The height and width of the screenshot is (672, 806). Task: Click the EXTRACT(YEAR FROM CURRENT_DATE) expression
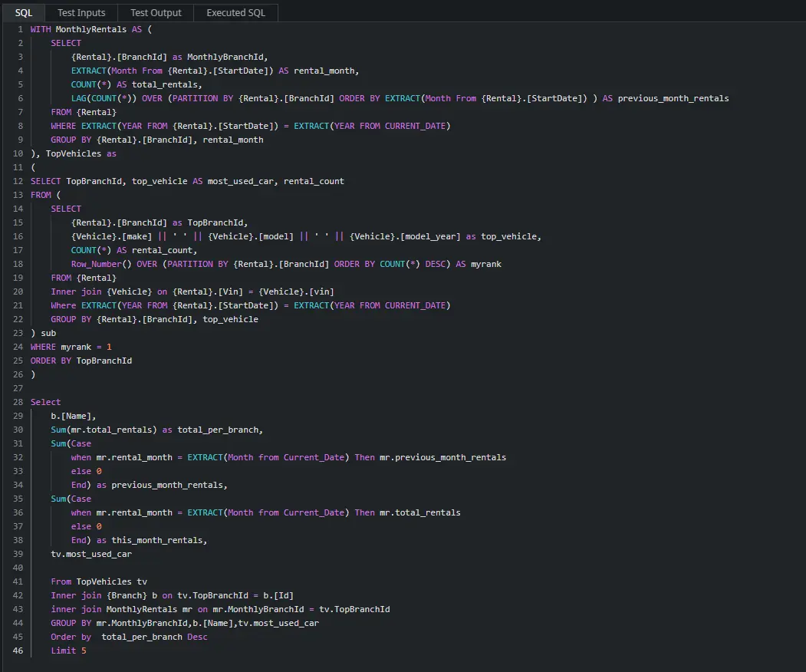376,125
